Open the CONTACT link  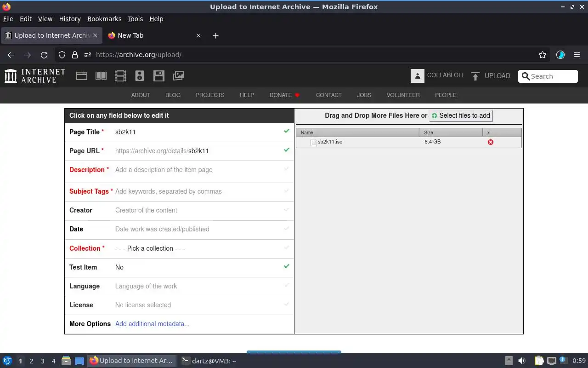(328, 95)
